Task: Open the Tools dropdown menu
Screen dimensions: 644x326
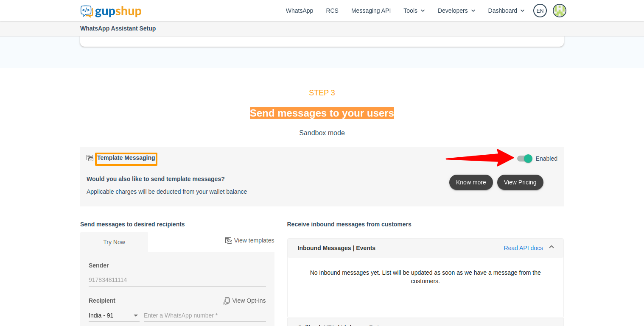Action: (414, 11)
